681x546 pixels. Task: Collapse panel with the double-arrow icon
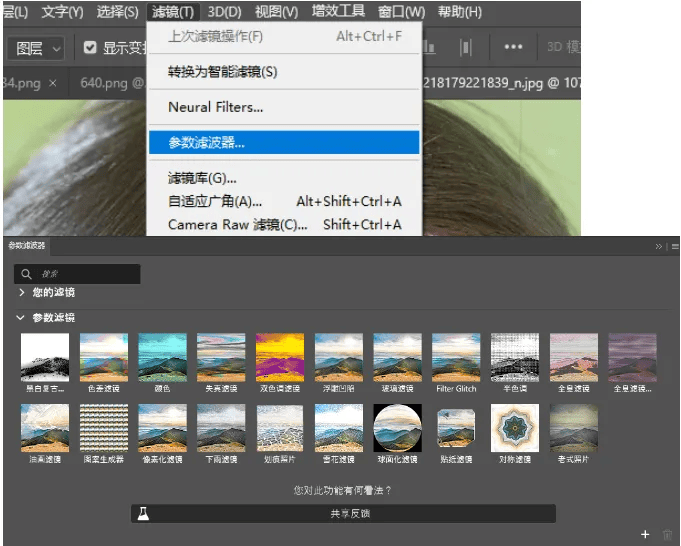658,246
